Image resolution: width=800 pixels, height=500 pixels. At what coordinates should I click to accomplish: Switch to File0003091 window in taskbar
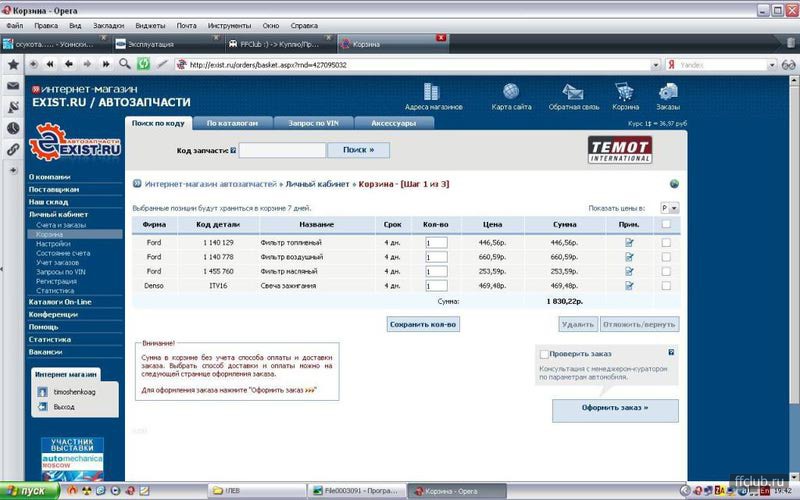click(x=357, y=491)
